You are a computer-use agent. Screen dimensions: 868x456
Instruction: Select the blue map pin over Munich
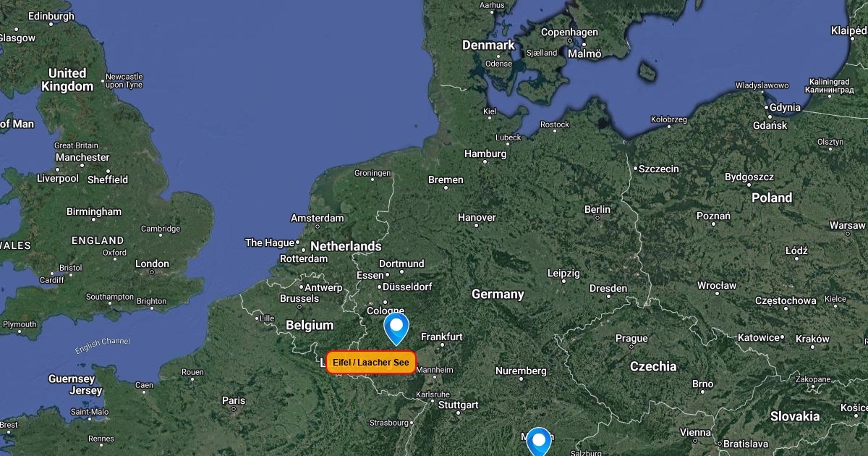pyautogui.click(x=538, y=442)
